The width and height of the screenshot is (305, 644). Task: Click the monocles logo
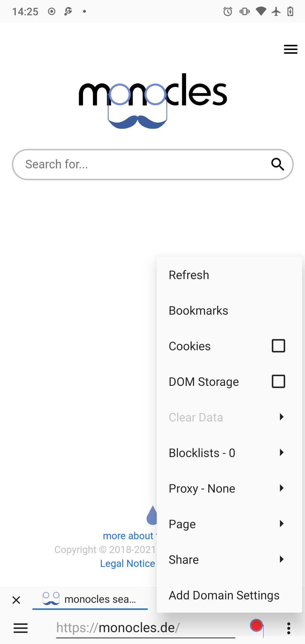coord(153,100)
